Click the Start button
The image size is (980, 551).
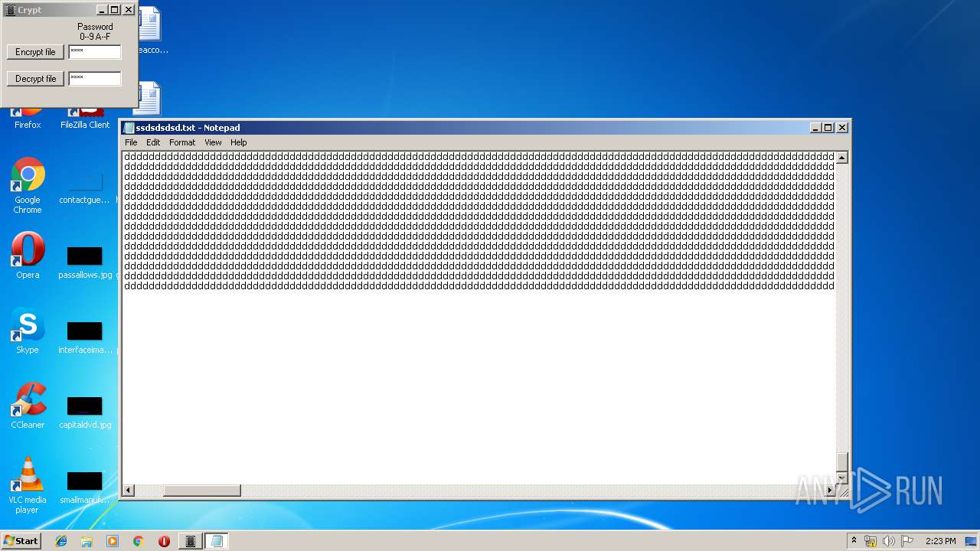click(x=21, y=540)
